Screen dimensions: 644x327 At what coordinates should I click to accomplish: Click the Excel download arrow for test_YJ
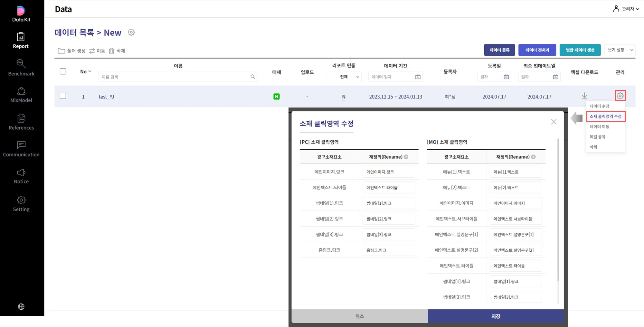point(584,96)
